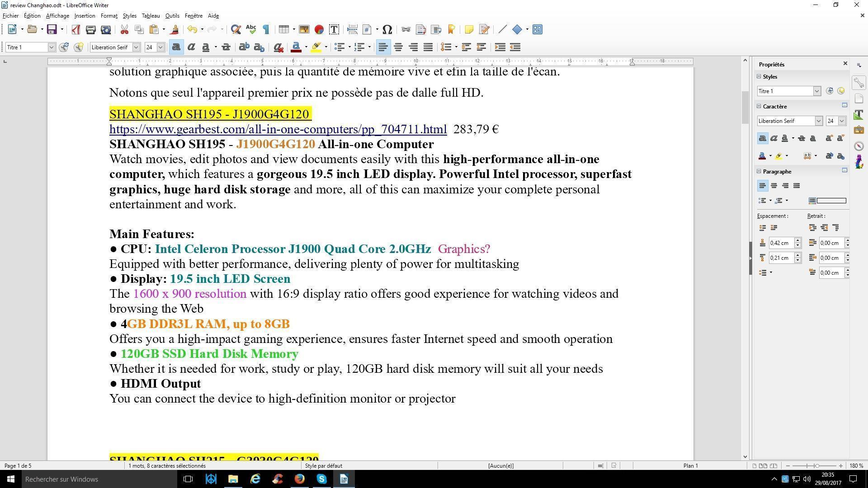Open the Tableau menu
Viewport: 868px width, 488px height.
(x=151, y=16)
